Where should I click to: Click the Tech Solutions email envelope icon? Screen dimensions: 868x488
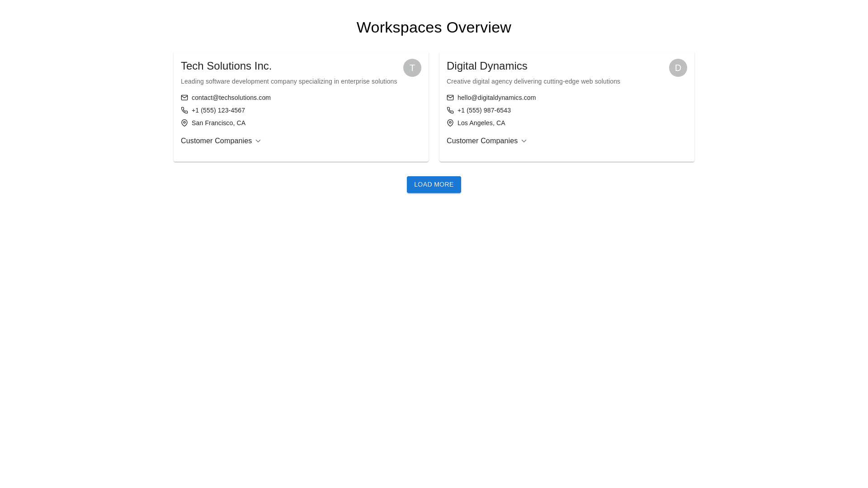pyautogui.click(x=184, y=98)
